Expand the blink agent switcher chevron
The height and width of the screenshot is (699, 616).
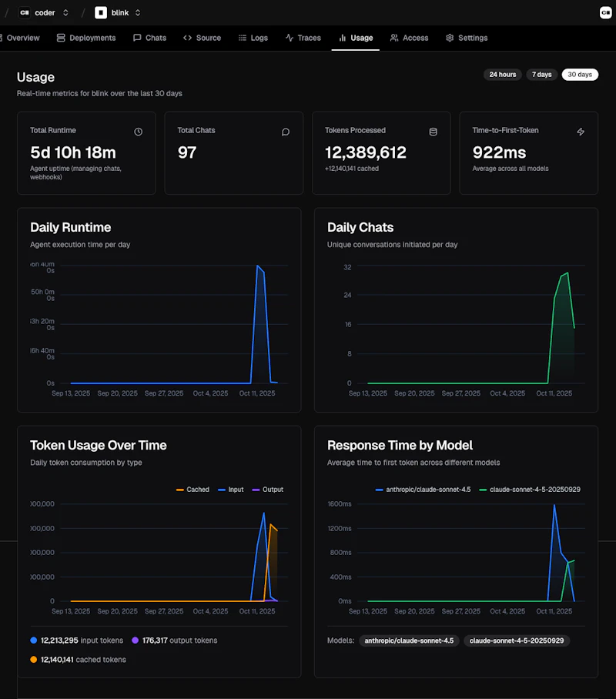click(138, 13)
